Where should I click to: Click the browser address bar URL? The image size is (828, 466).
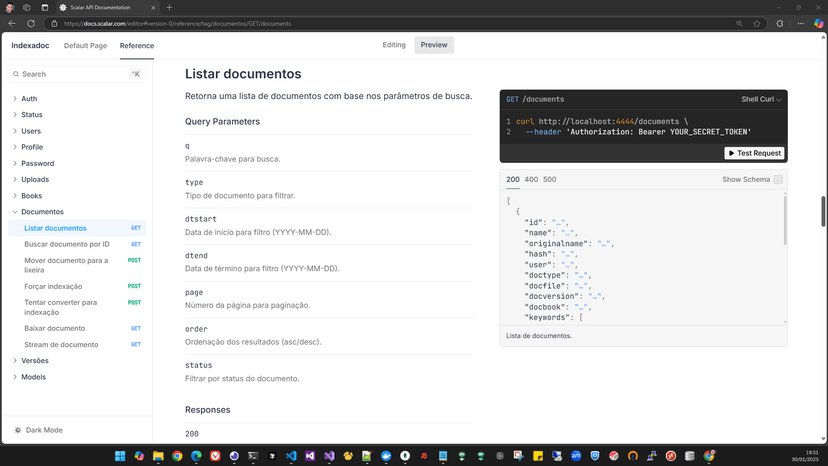point(177,23)
